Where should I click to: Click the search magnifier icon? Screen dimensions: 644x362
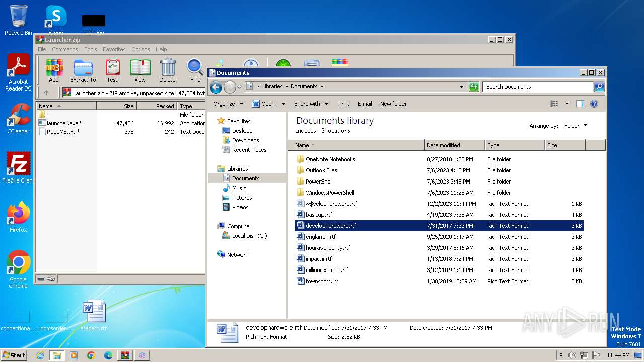pos(599,87)
